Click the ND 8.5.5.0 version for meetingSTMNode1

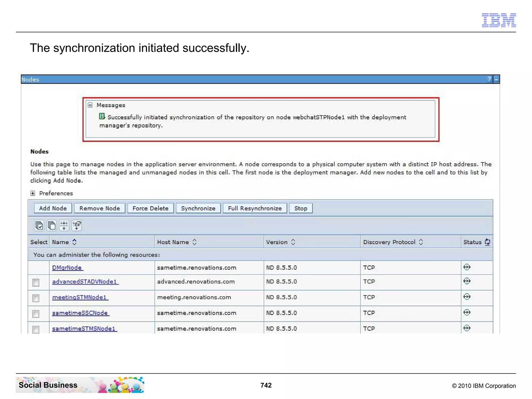click(281, 297)
